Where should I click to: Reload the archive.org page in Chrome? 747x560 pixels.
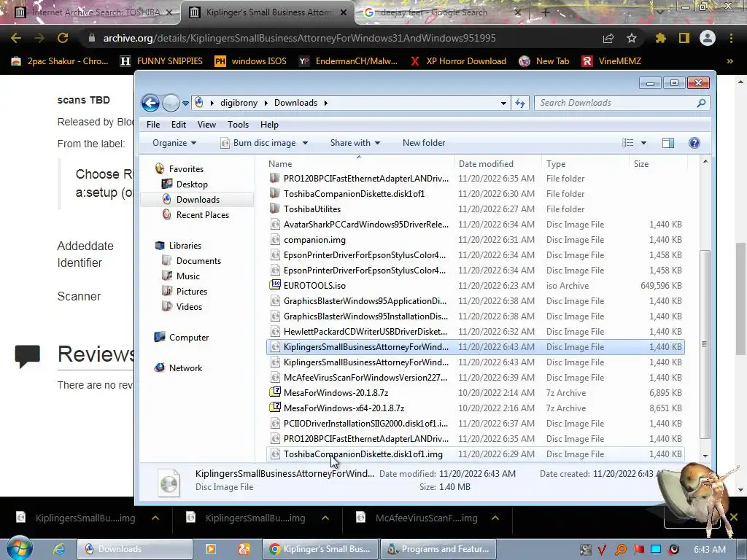pyautogui.click(x=63, y=38)
